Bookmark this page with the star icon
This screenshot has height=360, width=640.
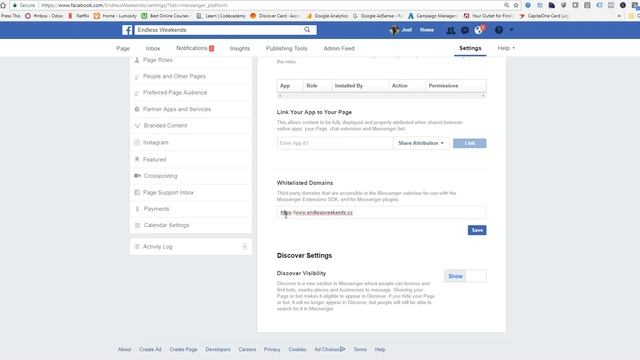(516, 5)
